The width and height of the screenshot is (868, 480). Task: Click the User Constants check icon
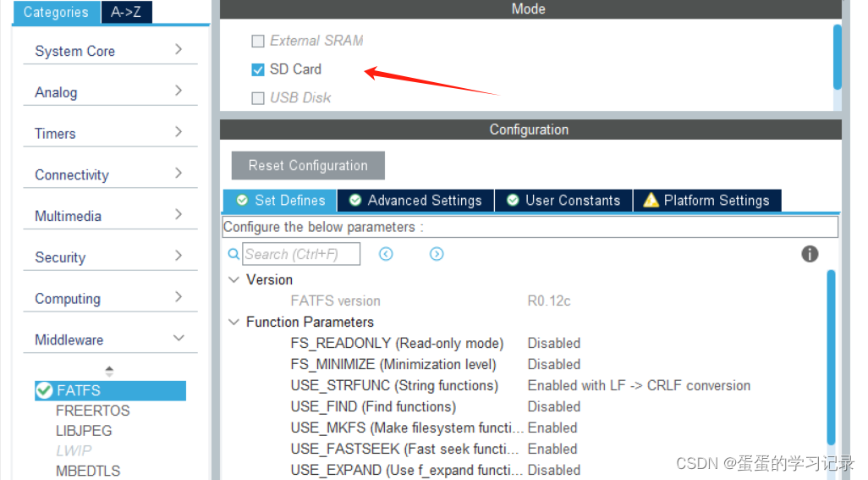click(514, 201)
